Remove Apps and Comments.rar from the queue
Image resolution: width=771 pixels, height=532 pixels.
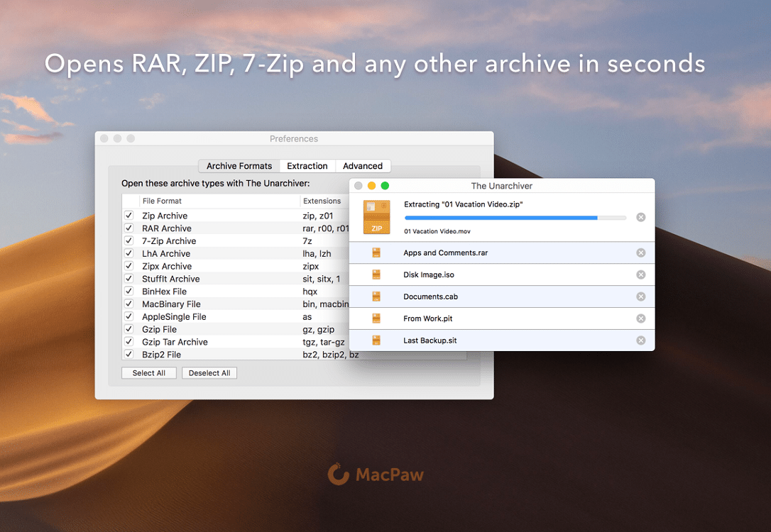pos(641,253)
